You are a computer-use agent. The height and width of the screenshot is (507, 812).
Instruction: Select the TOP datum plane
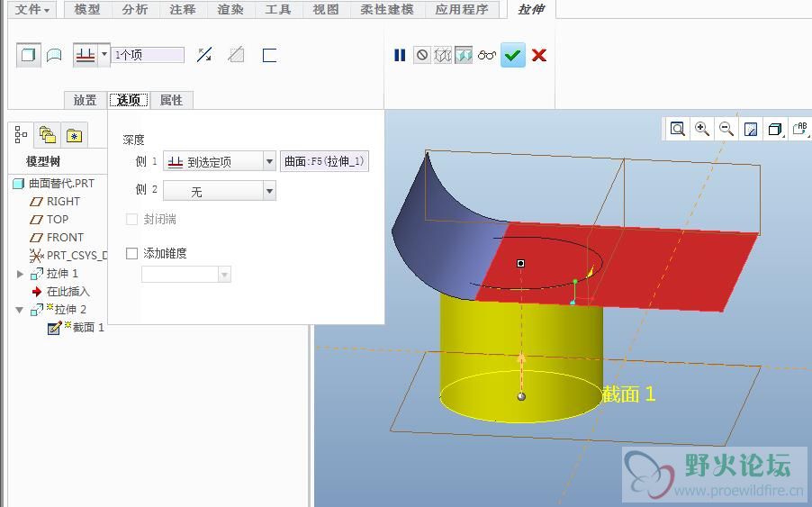pos(50,220)
